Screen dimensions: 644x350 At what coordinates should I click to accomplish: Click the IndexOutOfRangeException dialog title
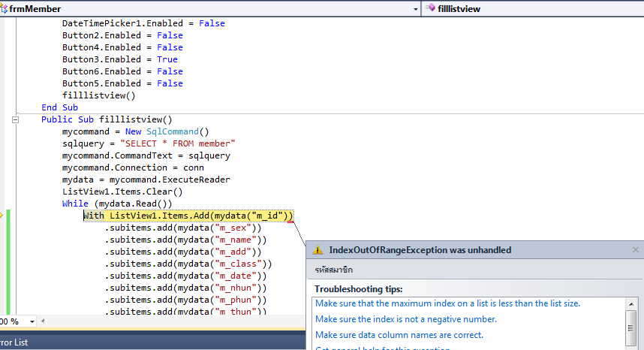coord(420,250)
